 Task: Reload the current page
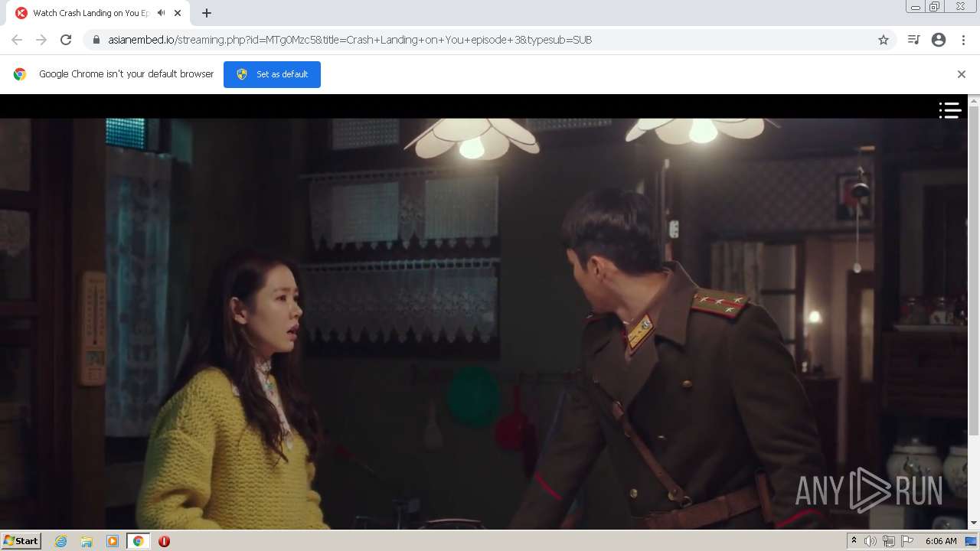(x=66, y=40)
